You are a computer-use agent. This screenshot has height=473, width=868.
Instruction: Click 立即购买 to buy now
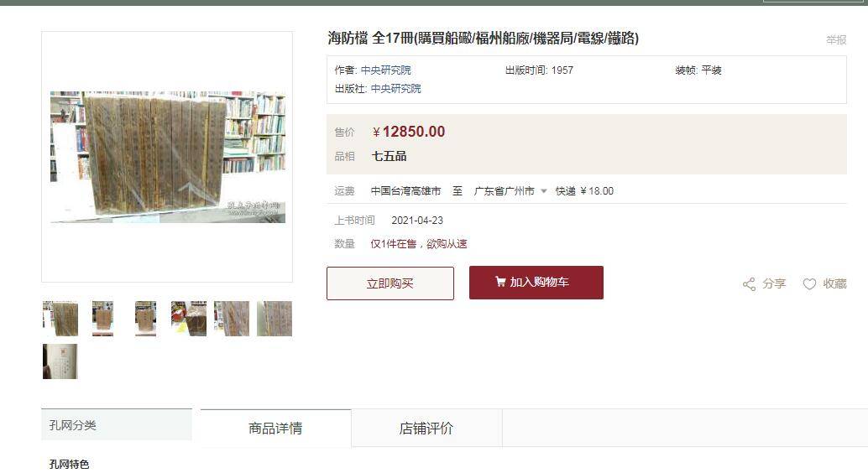click(390, 283)
